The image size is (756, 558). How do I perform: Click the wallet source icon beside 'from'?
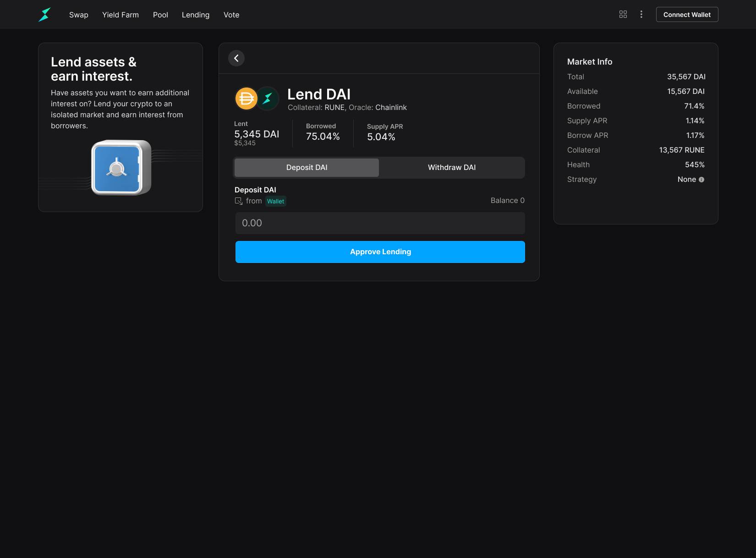(239, 201)
